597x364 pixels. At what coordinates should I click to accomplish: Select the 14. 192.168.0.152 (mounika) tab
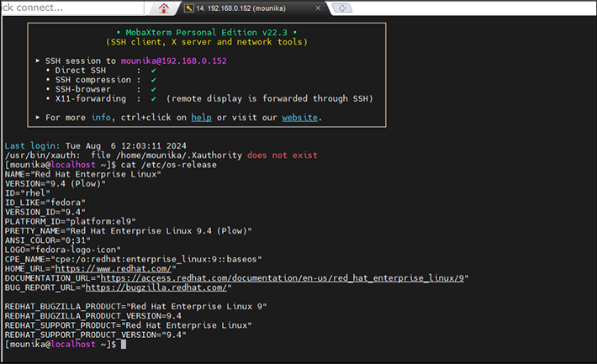[x=253, y=8]
